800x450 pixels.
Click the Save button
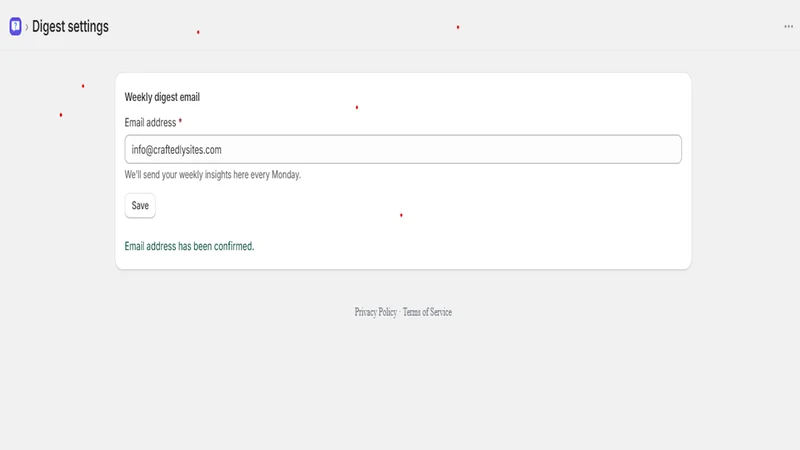click(x=140, y=206)
